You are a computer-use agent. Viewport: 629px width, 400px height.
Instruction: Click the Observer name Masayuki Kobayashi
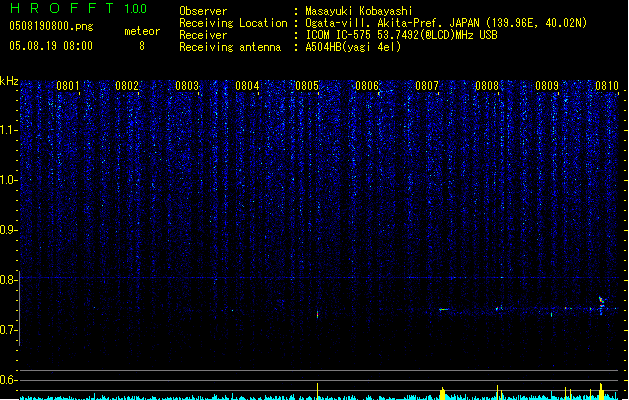coord(359,11)
